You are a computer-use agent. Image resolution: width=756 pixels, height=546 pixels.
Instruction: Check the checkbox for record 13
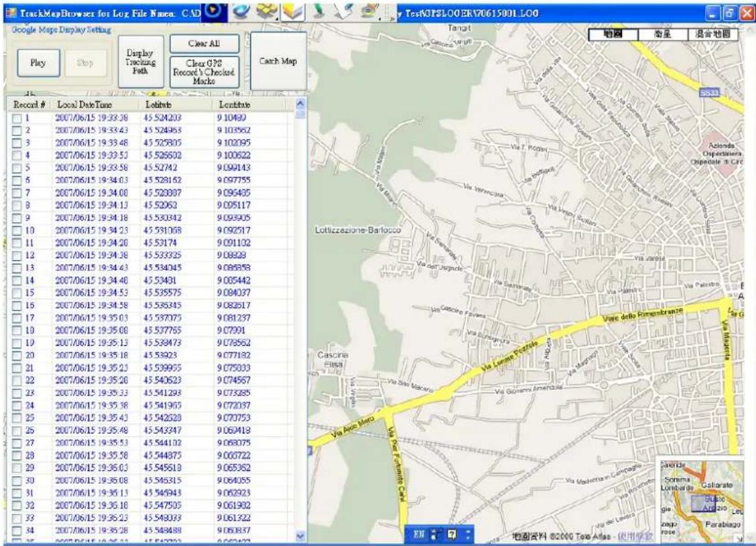(17, 268)
